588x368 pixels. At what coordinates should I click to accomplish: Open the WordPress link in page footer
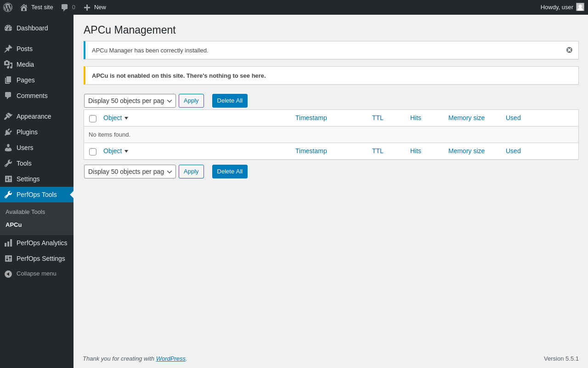point(170,358)
